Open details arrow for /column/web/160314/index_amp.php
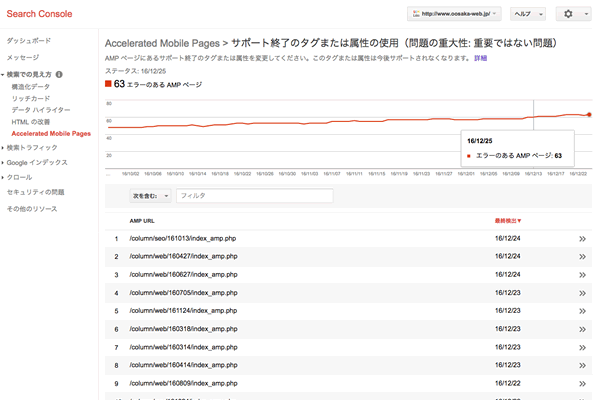 [x=582, y=348]
